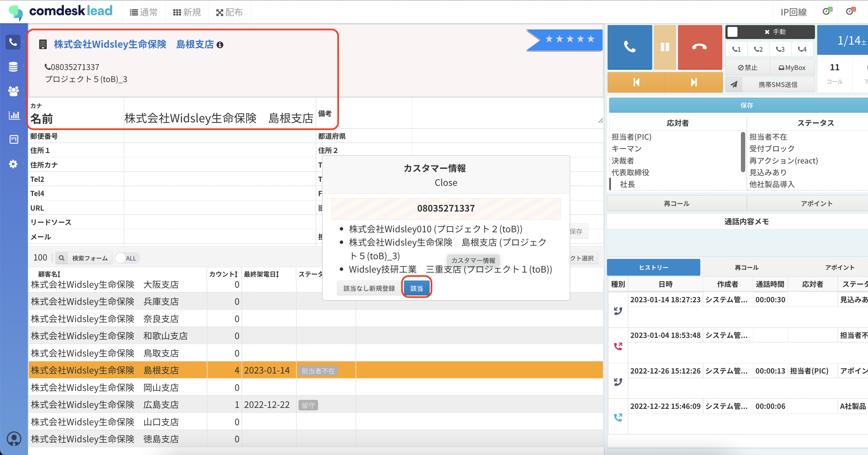The width and height of the screenshot is (868, 455).
Task: Expand the settings gear menu in the sidebar
Action: tap(13, 164)
